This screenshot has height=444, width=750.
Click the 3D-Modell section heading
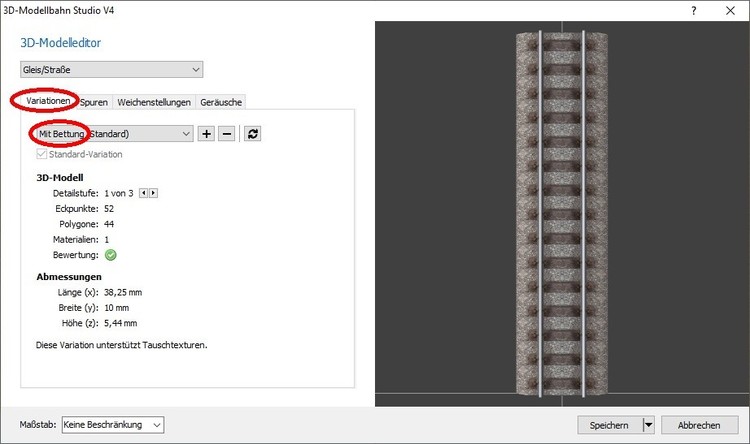(60, 178)
